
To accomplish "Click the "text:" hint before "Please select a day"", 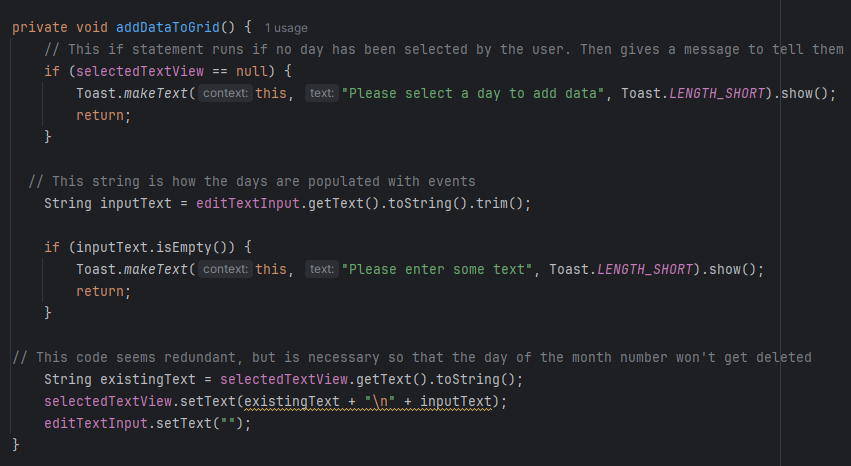I will pyautogui.click(x=321, y=93).
